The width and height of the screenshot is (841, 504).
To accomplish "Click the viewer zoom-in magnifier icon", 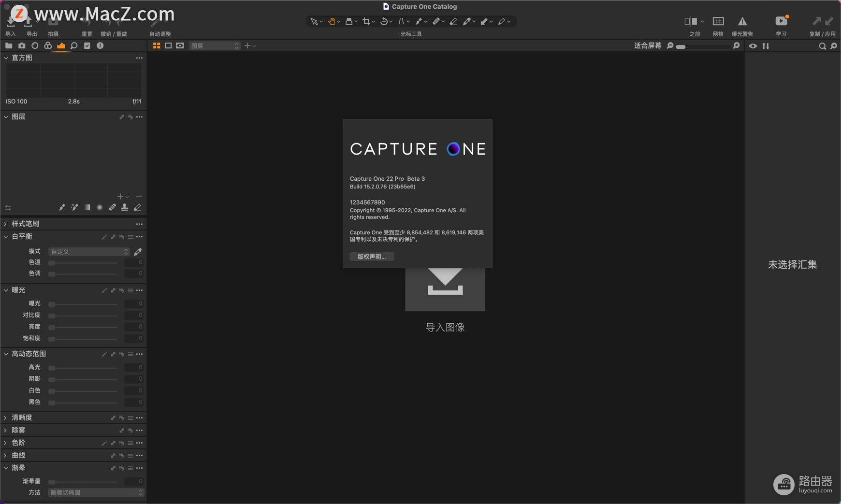I will (x=736, y=45).
